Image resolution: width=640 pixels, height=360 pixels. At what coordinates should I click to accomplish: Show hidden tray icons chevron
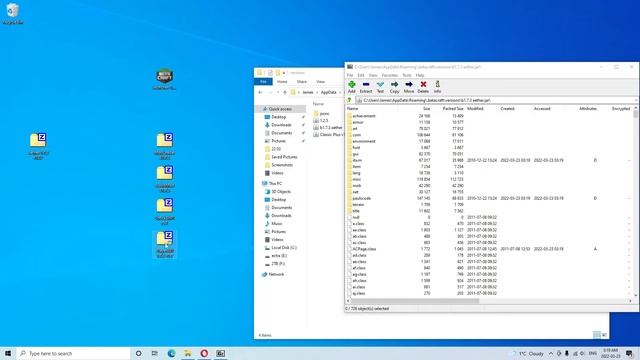[551, 353]
